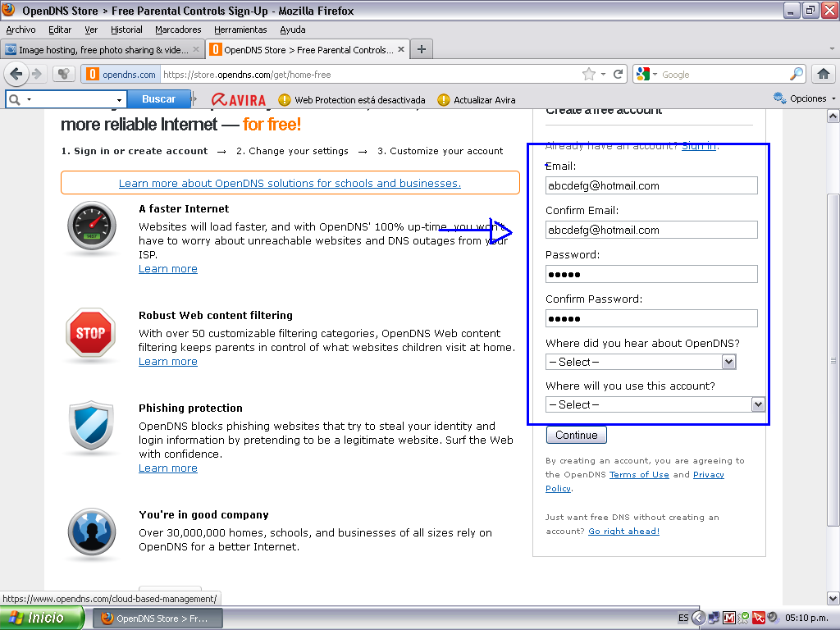The height and width of the screenshot is (630, 840).
Task: Click the blue shield phishing icon
Action: (x=92, y=426)
